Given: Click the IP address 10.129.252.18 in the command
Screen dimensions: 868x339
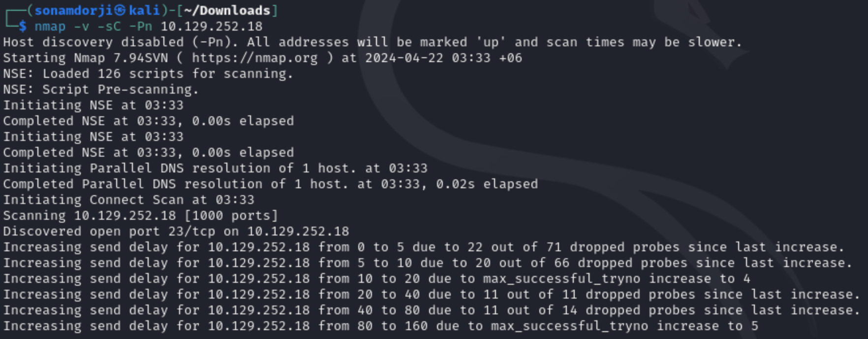Looking at the screenshot, I should coord(212,26).
